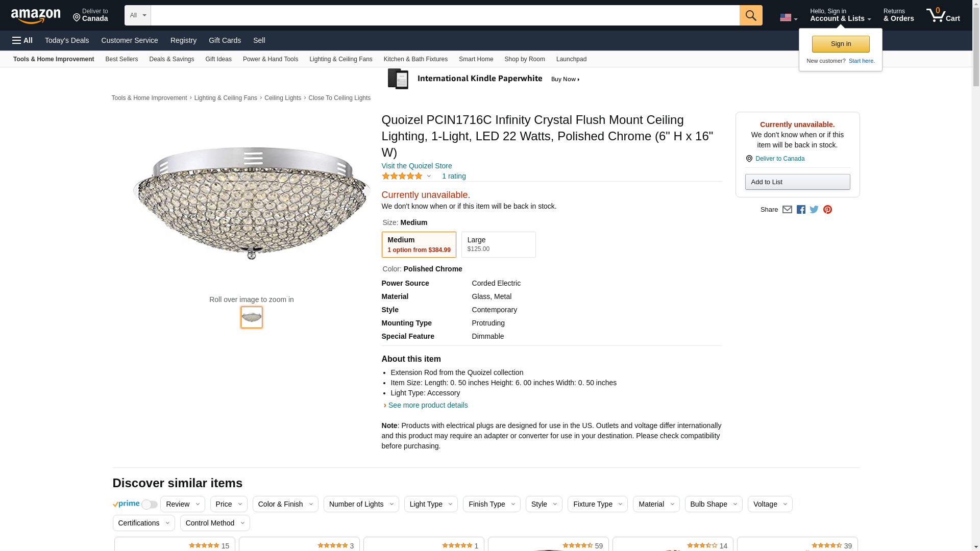Expand the Price filter dropdown

tap(229, 504)
